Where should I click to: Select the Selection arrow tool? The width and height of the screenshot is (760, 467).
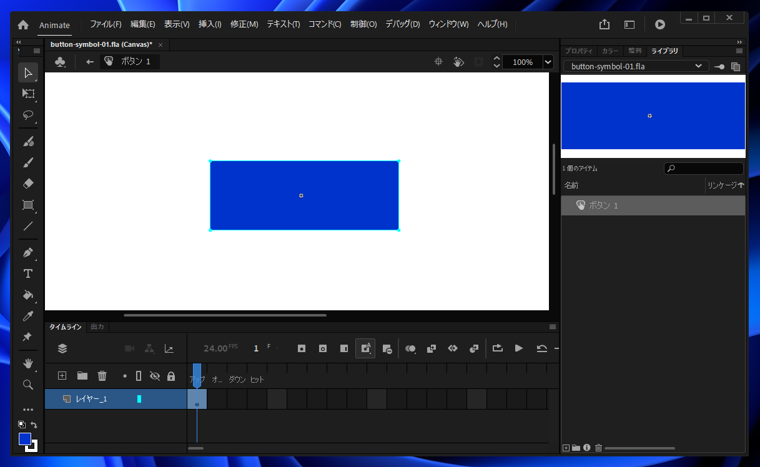click(28, 73)
